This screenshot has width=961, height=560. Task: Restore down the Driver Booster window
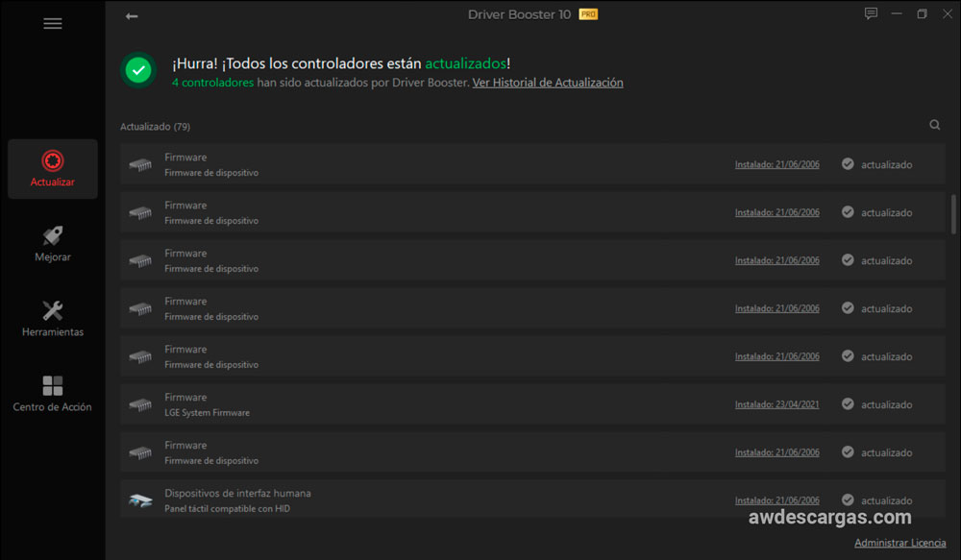(922, 13)
